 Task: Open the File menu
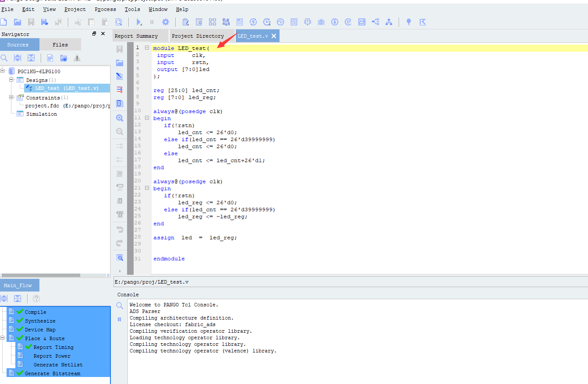[x=7, y=9]
